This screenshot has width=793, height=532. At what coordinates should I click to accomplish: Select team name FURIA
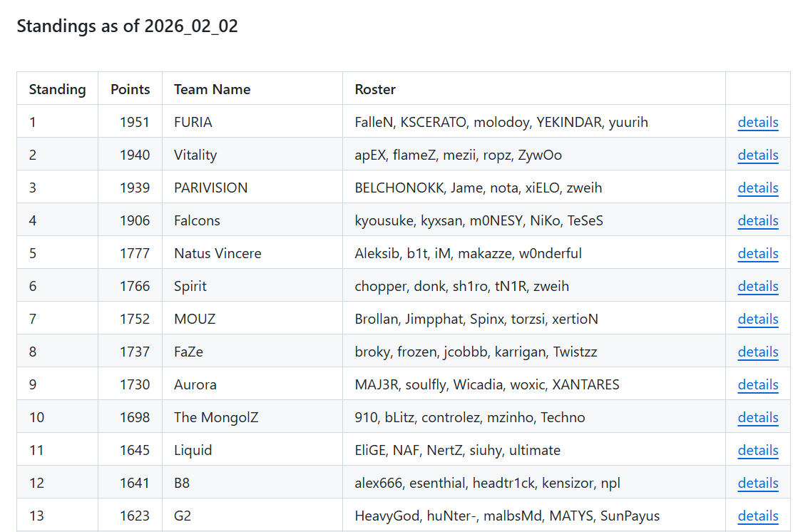point(193,123)
